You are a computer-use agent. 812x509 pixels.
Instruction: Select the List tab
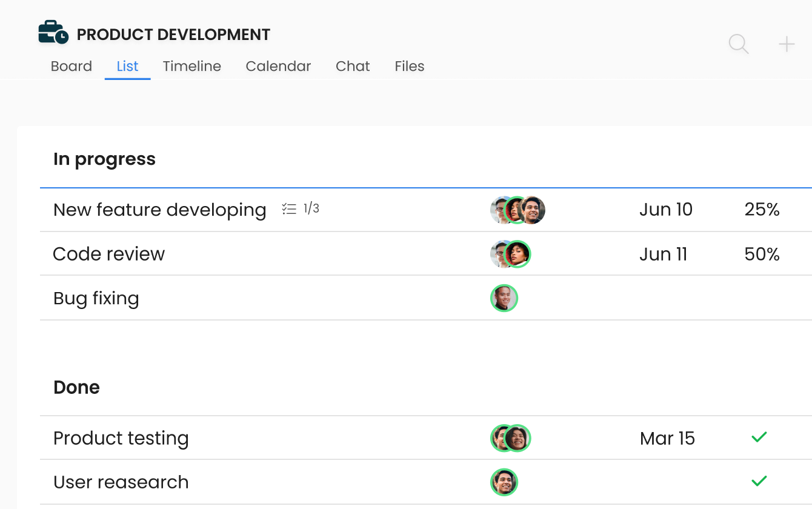(128, 66)
